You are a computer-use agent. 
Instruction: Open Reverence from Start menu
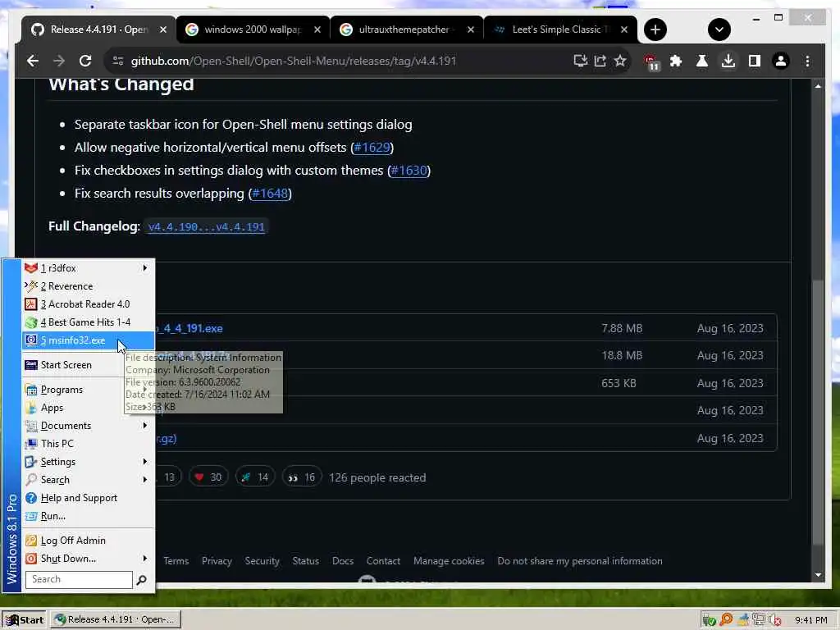tap(89, 286)
